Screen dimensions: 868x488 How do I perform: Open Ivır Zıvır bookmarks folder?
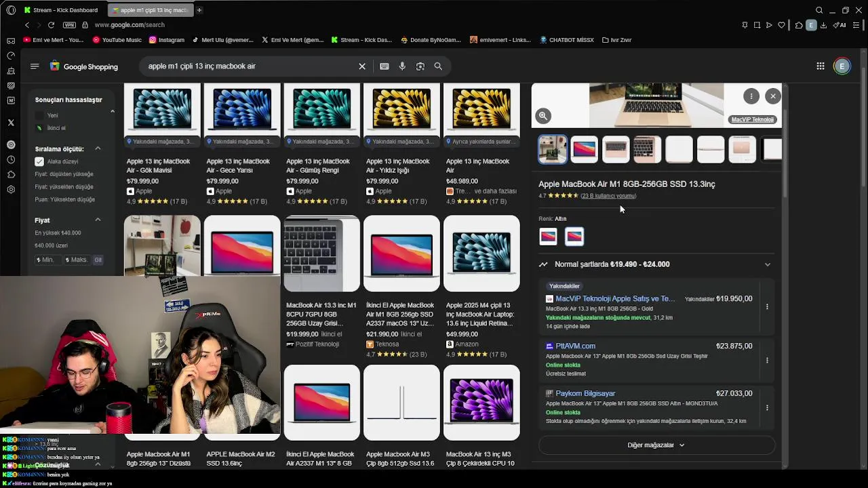pos(616,40)
